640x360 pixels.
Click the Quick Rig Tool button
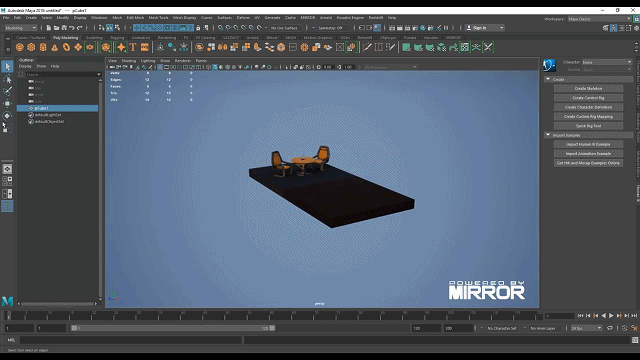[x=588, y=126]
